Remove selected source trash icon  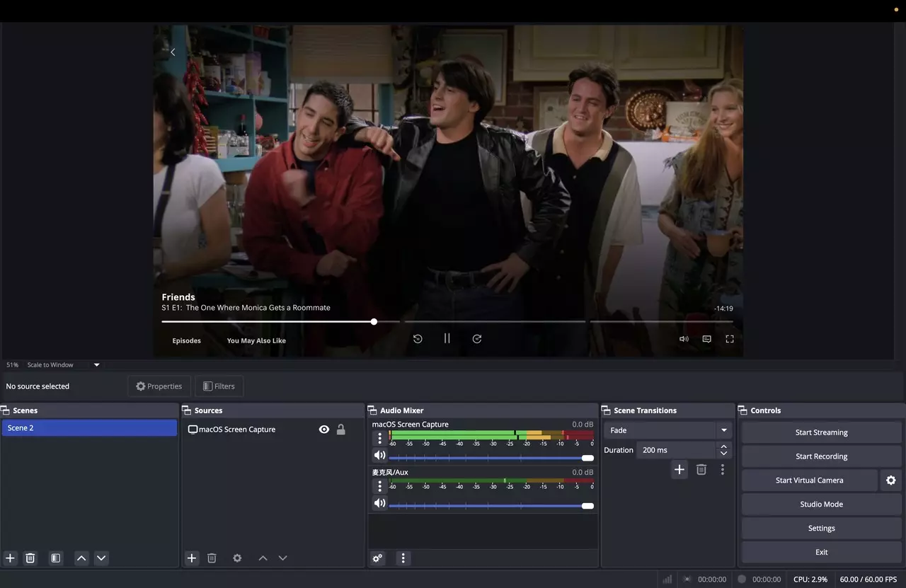click(x=212, y=558)
